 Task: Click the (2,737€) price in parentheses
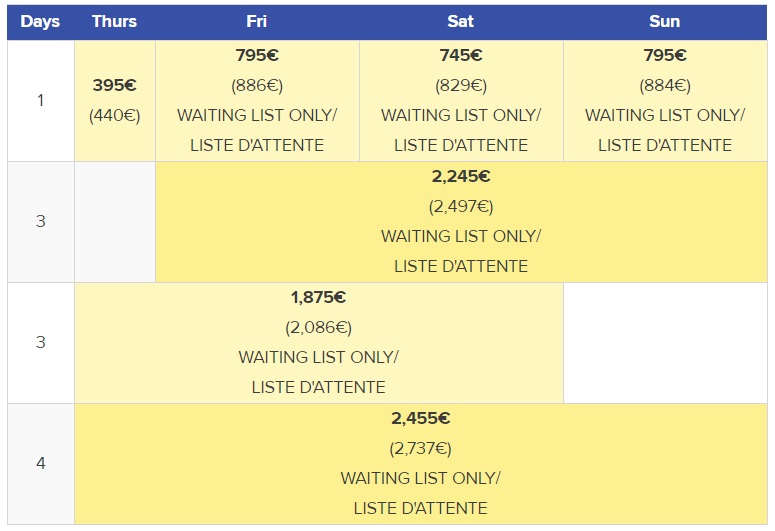pyautogui.click(x=420, y=448)
